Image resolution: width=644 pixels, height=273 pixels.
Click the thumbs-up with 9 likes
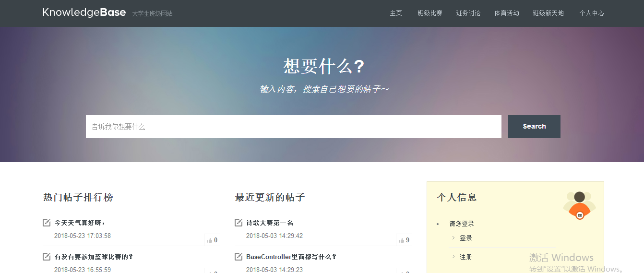point(404,240)
